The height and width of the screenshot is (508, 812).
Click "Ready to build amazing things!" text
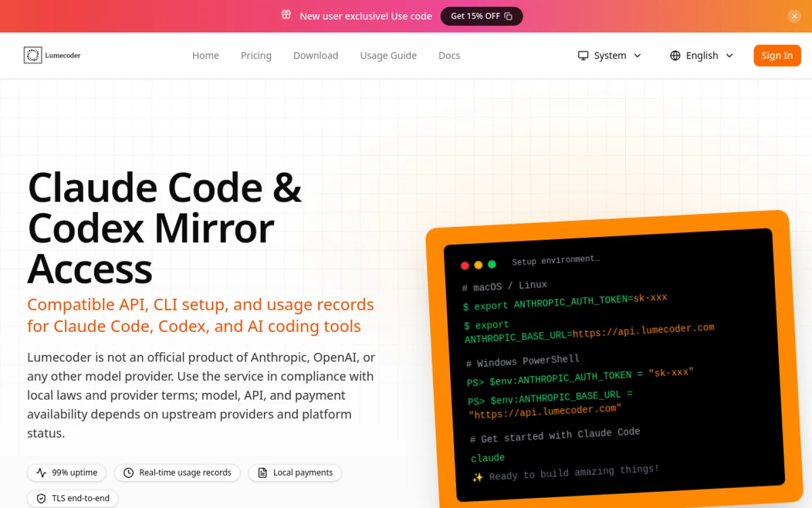pos(574,473)
